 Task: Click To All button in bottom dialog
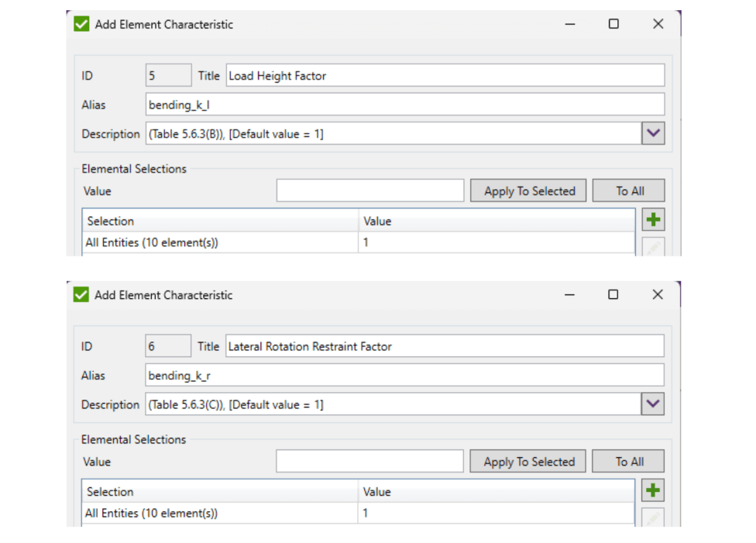[x=627, y=462]
